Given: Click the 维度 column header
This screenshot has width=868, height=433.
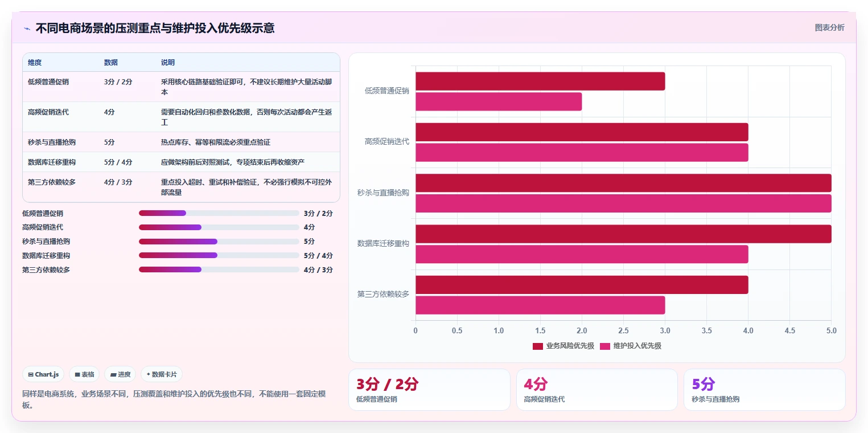Looking at the screenshot, I should pos(35,62).
